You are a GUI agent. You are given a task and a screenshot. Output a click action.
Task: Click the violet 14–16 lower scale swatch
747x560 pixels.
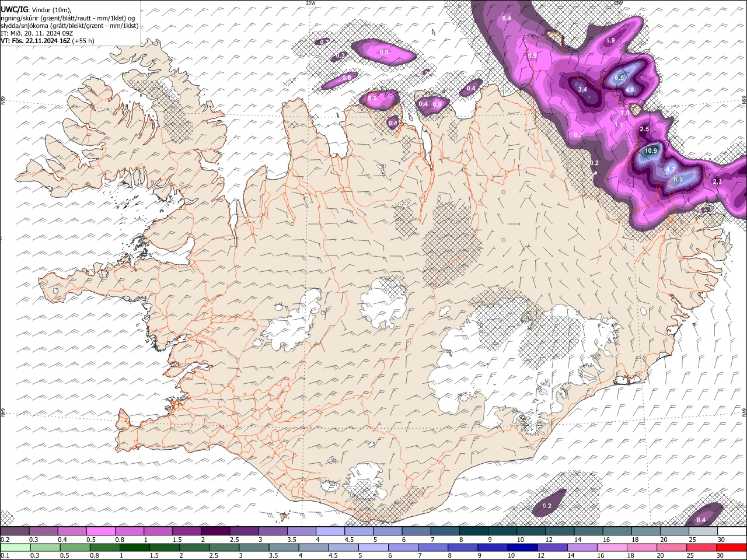tap(581, 548)
